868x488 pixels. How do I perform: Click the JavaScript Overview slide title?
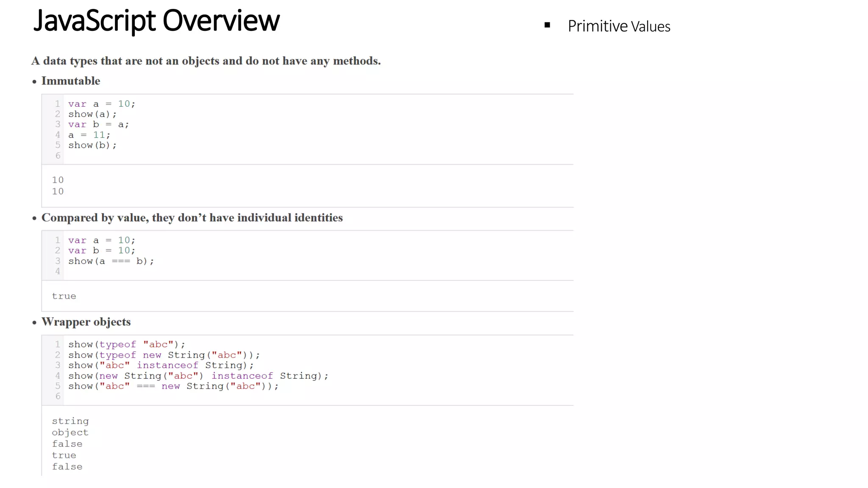click(x=156, y=20)
